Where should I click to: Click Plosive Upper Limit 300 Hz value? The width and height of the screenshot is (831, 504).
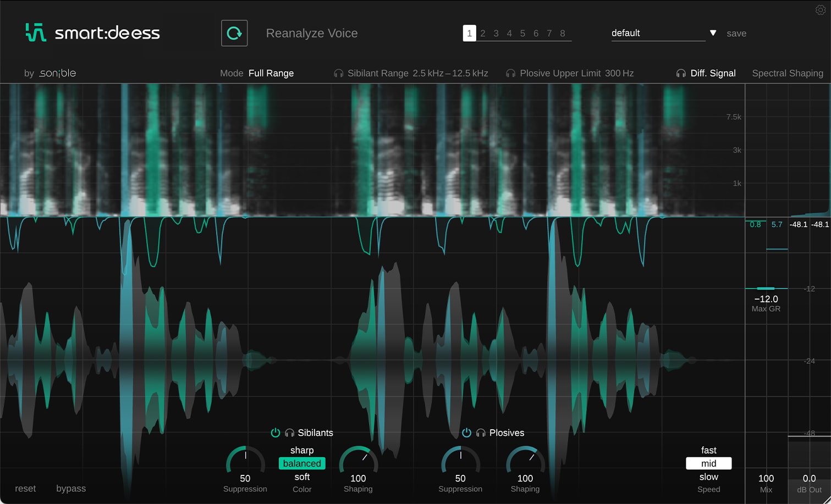tap(619, 73)
